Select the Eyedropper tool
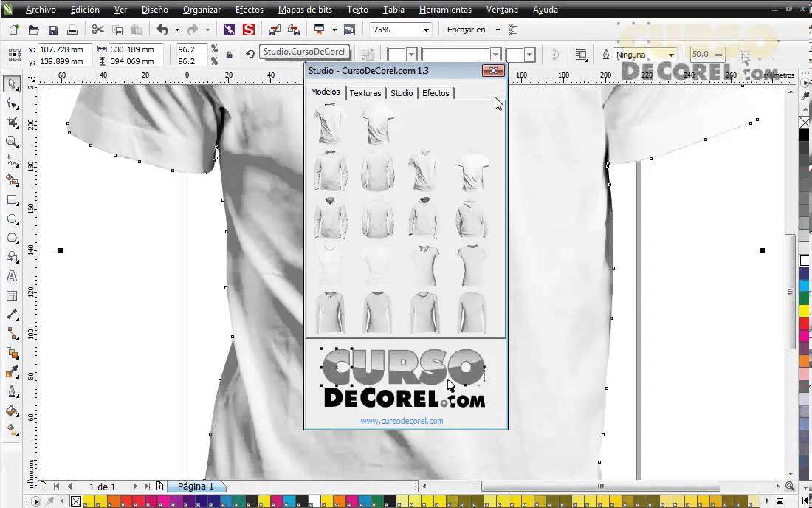 [x=12, y=372]
